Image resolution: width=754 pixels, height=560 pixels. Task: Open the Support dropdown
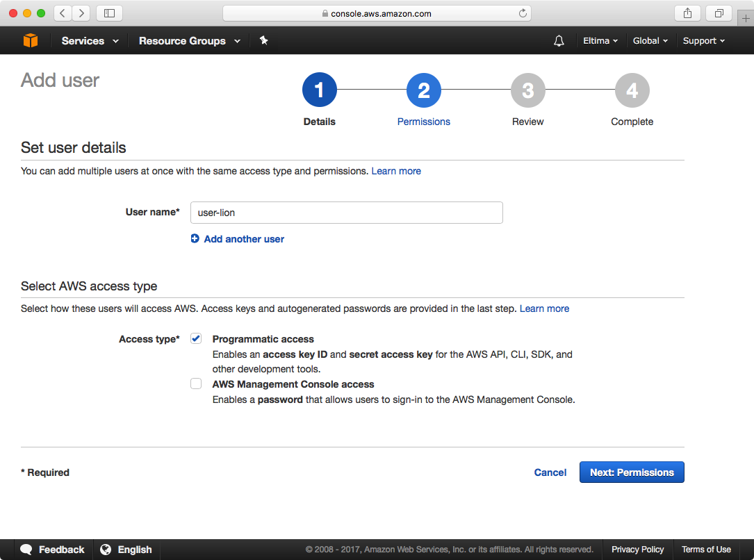coord(703,40)
